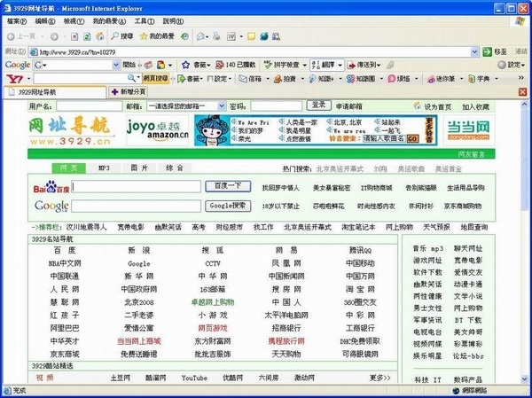Click the Edit with Word icon
The image size is (532, 398).
pos(231,36)
